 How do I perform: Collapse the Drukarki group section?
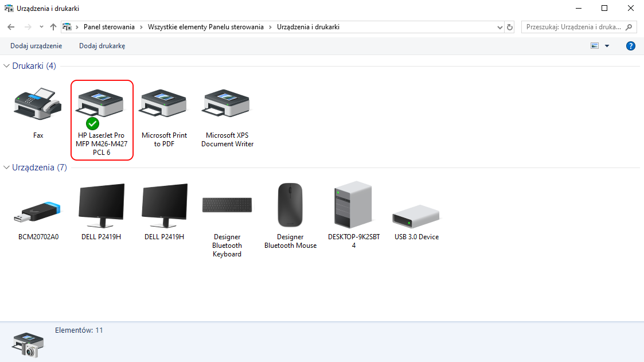point(7,66)
